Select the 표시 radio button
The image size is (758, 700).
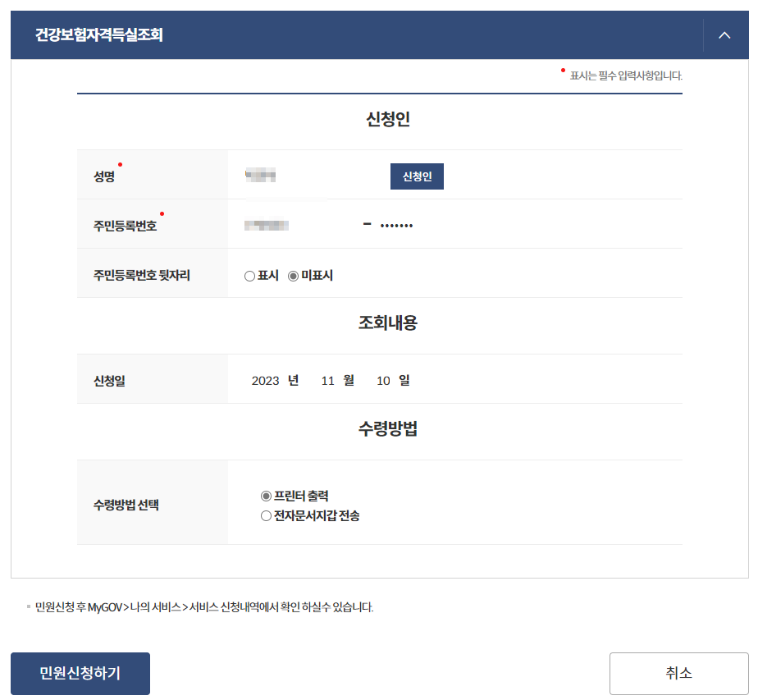[x=249, y=276]
